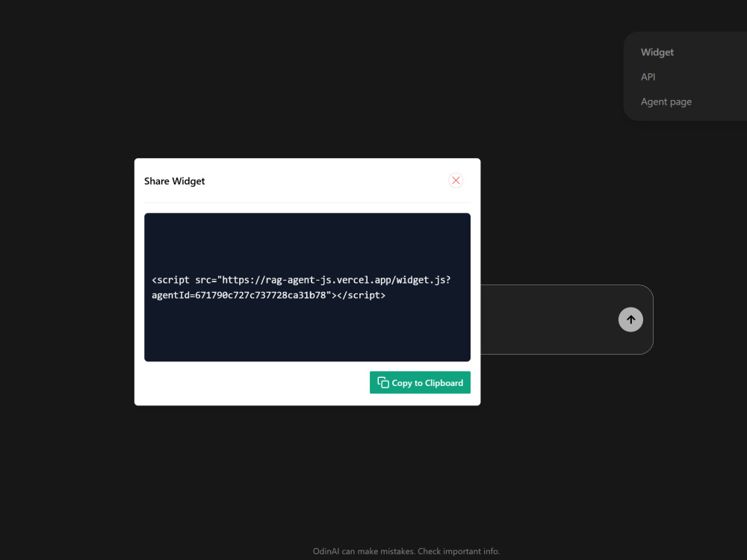The width and height of the screenshot is (747, 560).
Task: Choose API option in share menu
Action: click(648, 77)
